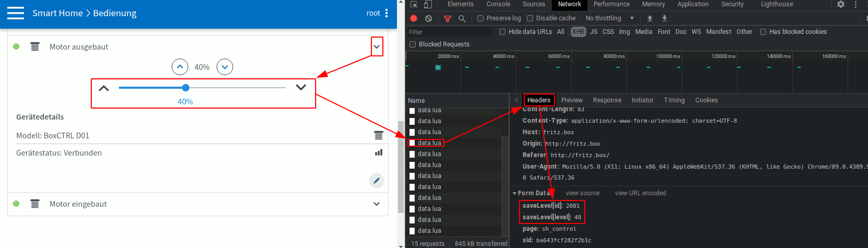Click the pencil edit icon for device
This screenshot has height=248, width=868.
point(377,181)
